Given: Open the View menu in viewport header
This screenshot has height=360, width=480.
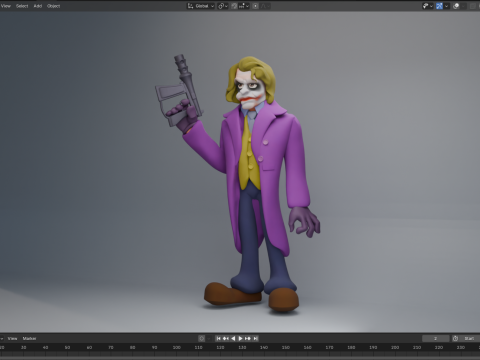Looking at the screenshot, I should click(6, 6).
